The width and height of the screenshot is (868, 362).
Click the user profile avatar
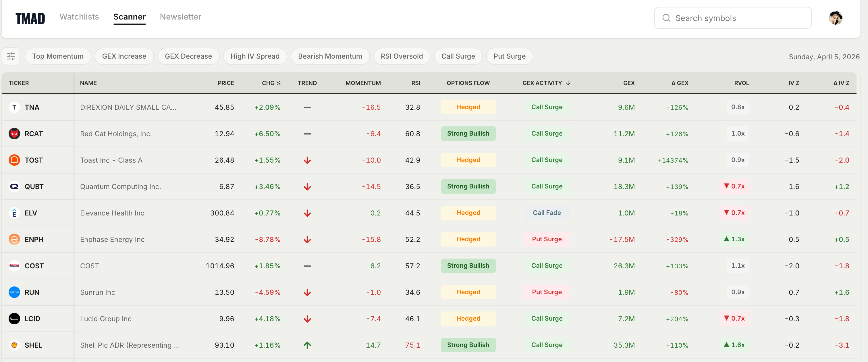tap(835, 18)
